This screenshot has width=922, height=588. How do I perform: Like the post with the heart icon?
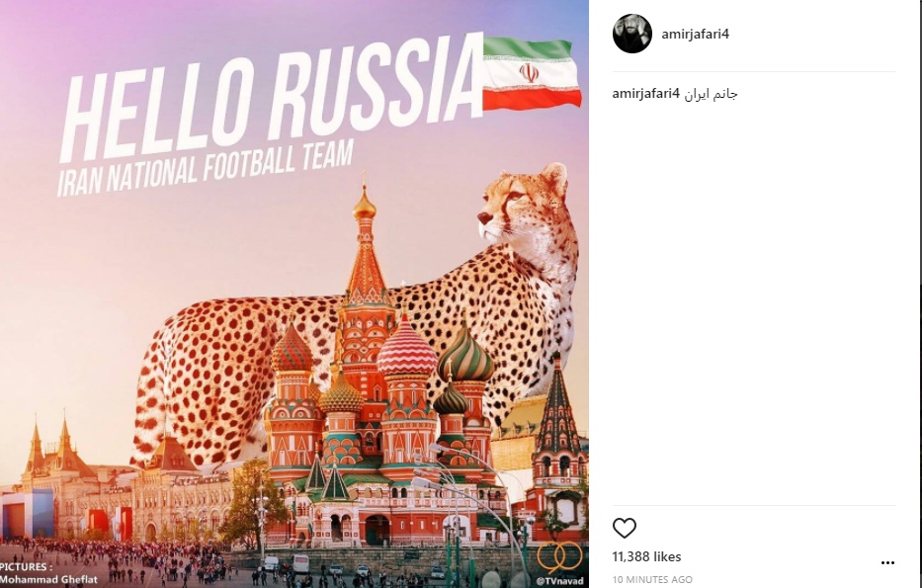click(625, 528)
